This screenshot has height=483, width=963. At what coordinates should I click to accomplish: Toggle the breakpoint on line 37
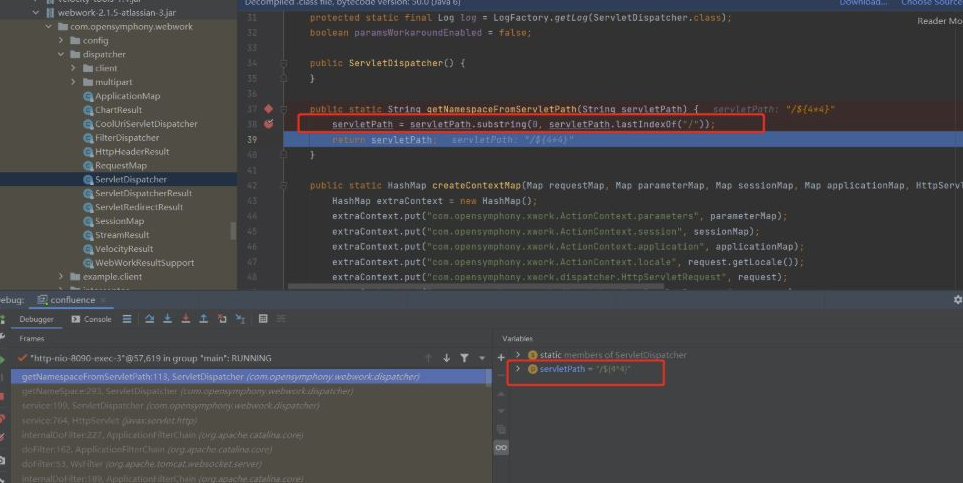tap(268, 108)
